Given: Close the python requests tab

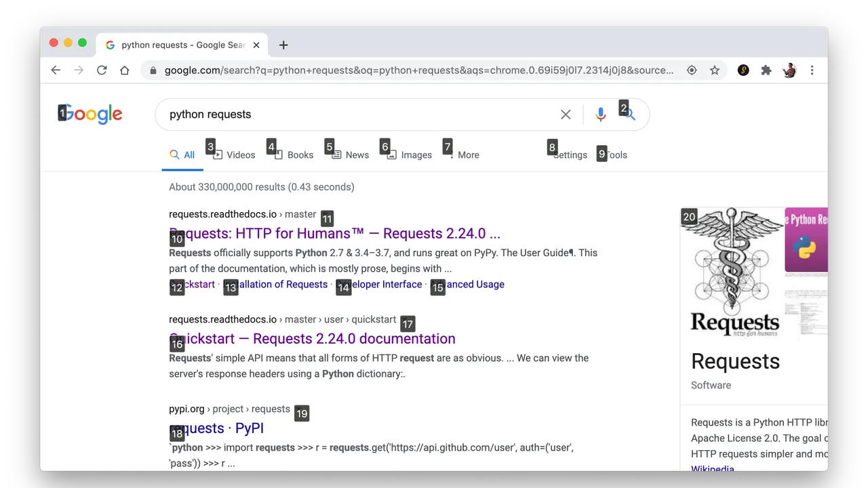Looking at the screenshot, I should (x=256, y=45).
